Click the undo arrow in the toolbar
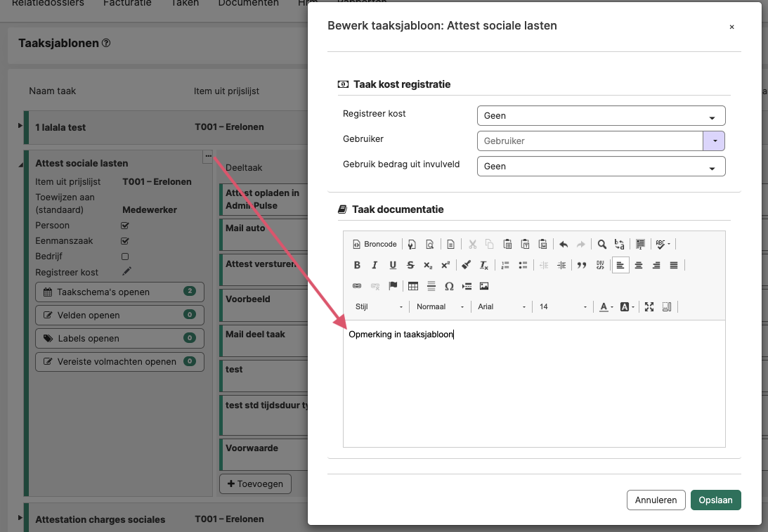 564,244
